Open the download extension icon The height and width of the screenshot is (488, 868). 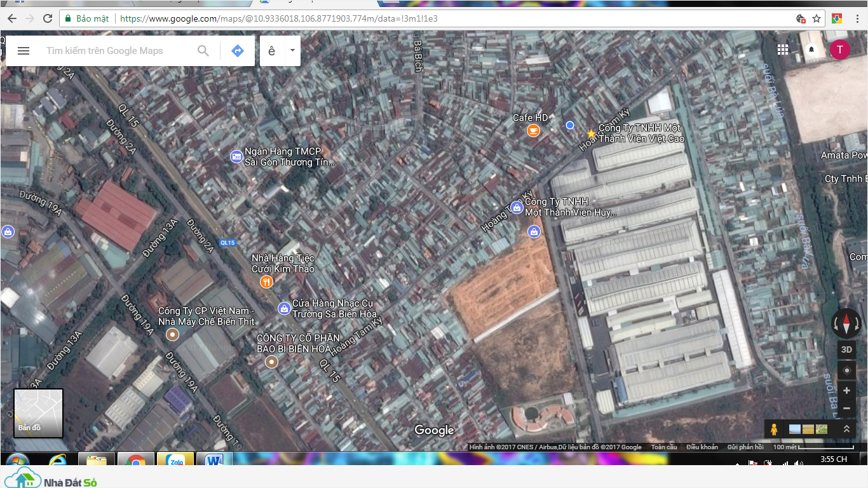(837, 18)
